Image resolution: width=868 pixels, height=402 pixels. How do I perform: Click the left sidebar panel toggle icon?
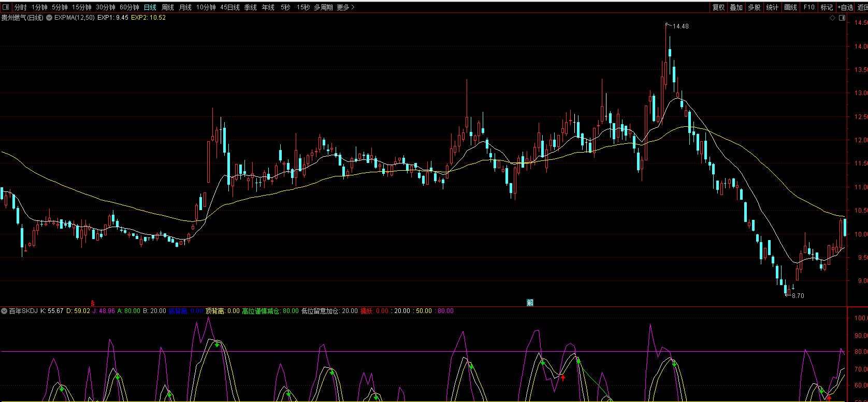coord(6,7)
